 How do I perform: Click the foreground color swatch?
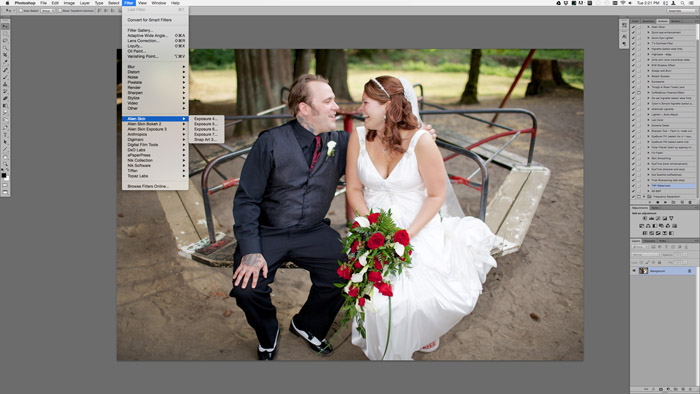[4, 175]
